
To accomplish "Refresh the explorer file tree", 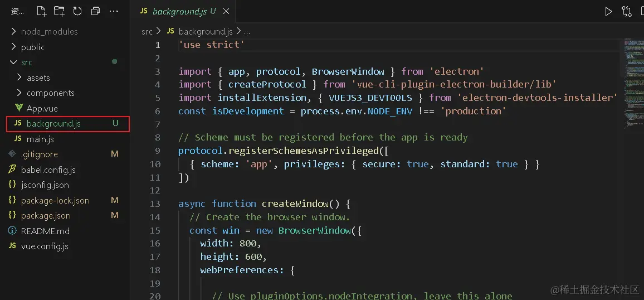I will pos(77,12).
